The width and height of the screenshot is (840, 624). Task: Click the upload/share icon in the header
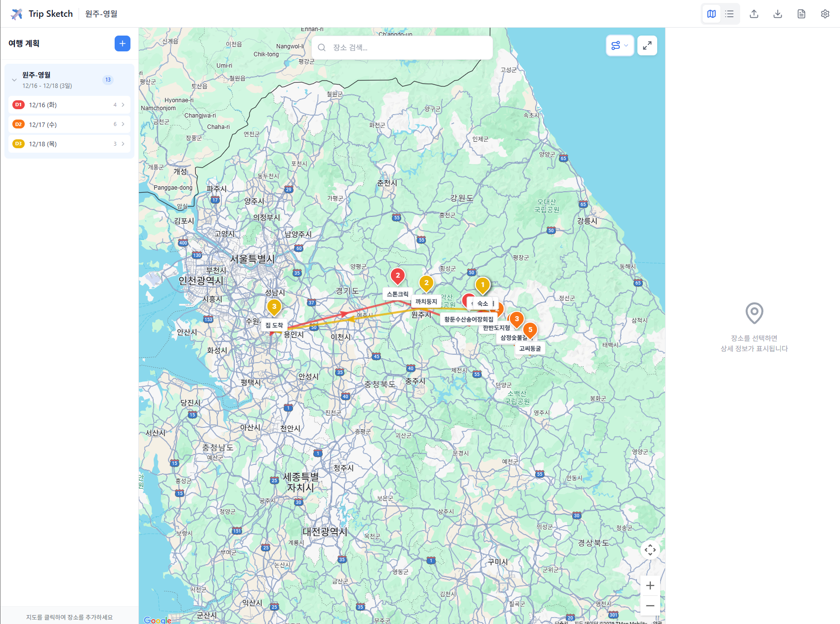coord(754,13)
